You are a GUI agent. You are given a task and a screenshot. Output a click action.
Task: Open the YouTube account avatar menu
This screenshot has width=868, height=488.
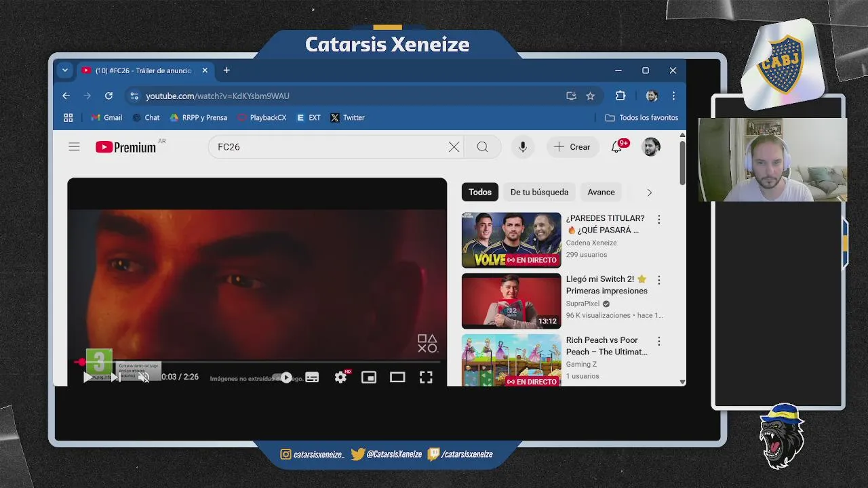pos(651,147)
